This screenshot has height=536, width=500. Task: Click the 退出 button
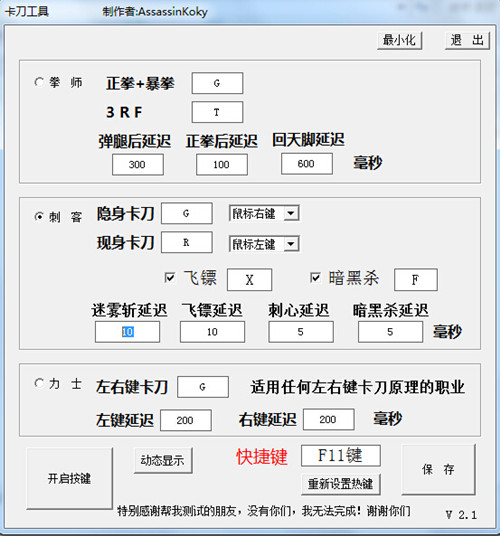pos(467,41)
